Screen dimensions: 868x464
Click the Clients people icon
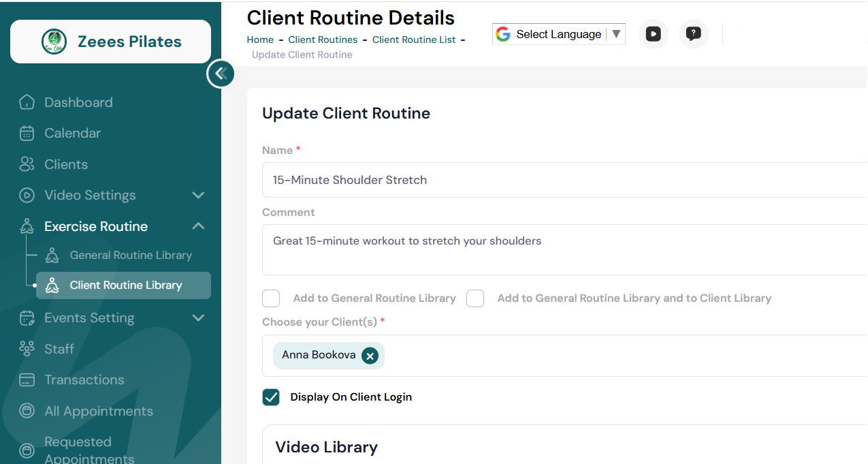click(27, 164)
